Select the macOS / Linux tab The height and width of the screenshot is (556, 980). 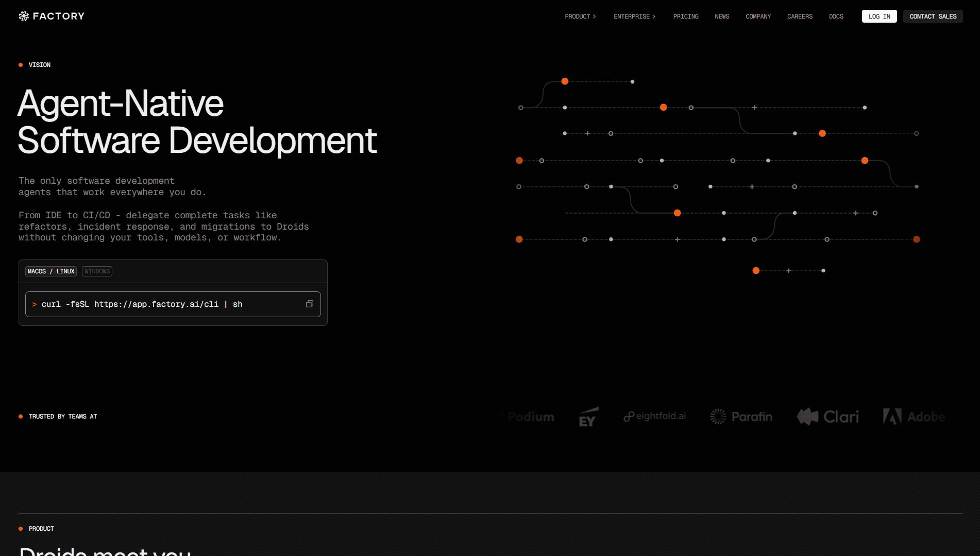tap(51, 271)
